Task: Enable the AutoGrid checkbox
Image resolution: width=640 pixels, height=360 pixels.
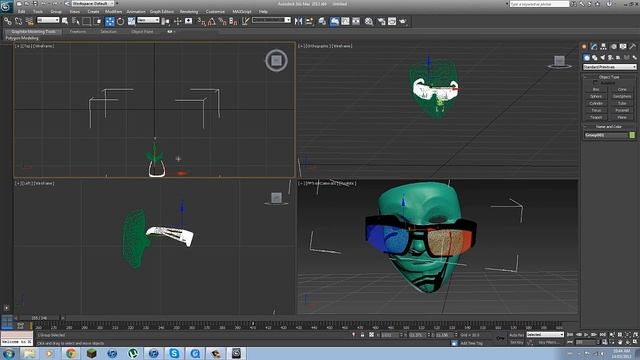Action: 595,83
